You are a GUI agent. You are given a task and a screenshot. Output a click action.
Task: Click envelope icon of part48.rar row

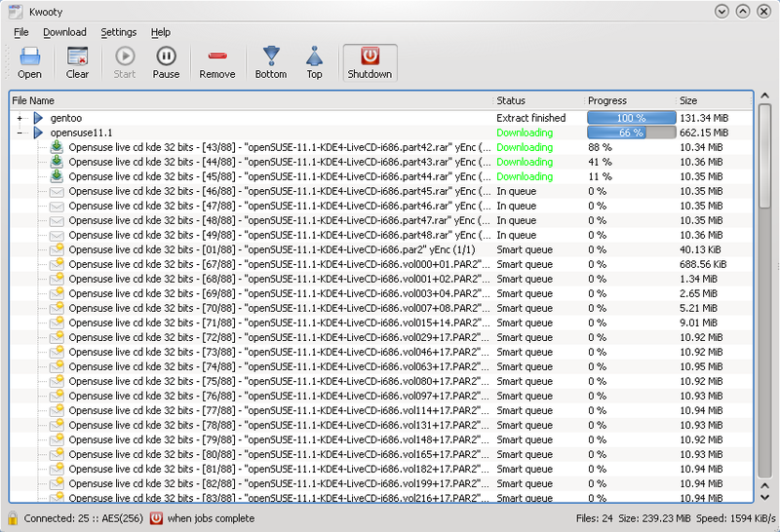point(57,235)
